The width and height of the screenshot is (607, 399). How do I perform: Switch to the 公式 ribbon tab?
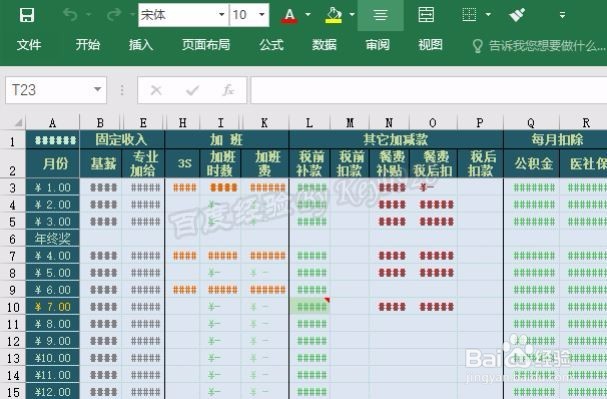coord(271,45)
